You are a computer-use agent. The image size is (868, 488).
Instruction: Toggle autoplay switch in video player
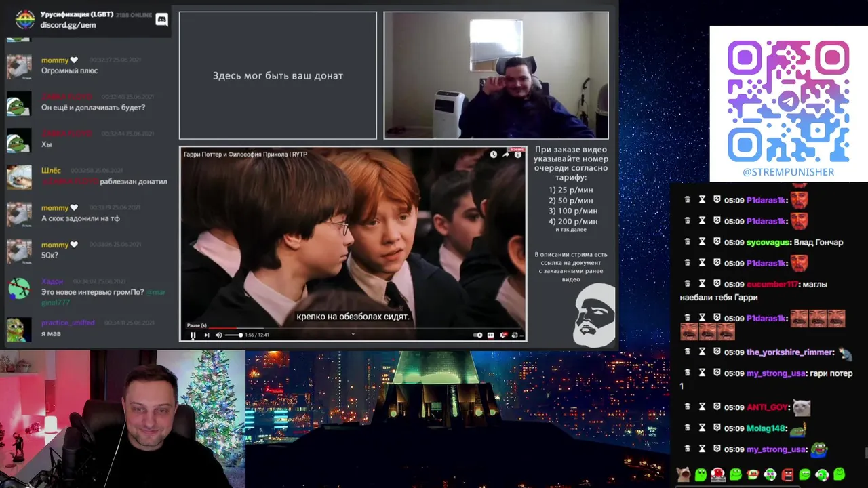[478, 335]
